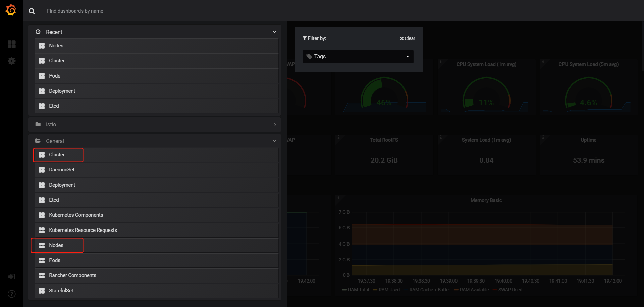
Task: Click the 46% gauge
Action: [x=384, y=93]
